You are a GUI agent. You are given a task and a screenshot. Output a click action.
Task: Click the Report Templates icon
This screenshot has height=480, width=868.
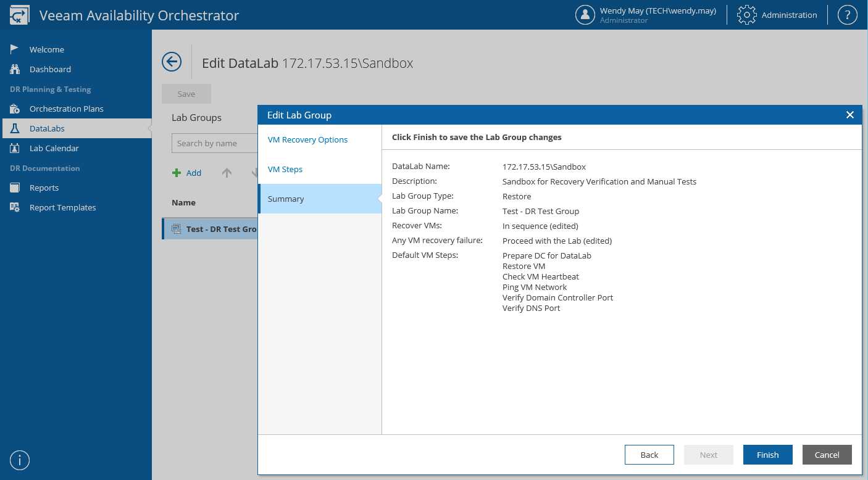(x=15, y=207)
